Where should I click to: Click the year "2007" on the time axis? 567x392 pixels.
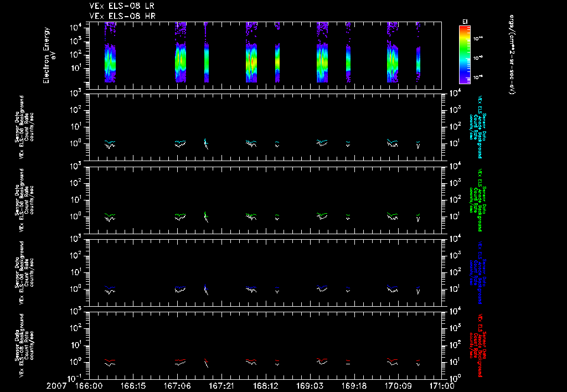[x=56, y=386]
